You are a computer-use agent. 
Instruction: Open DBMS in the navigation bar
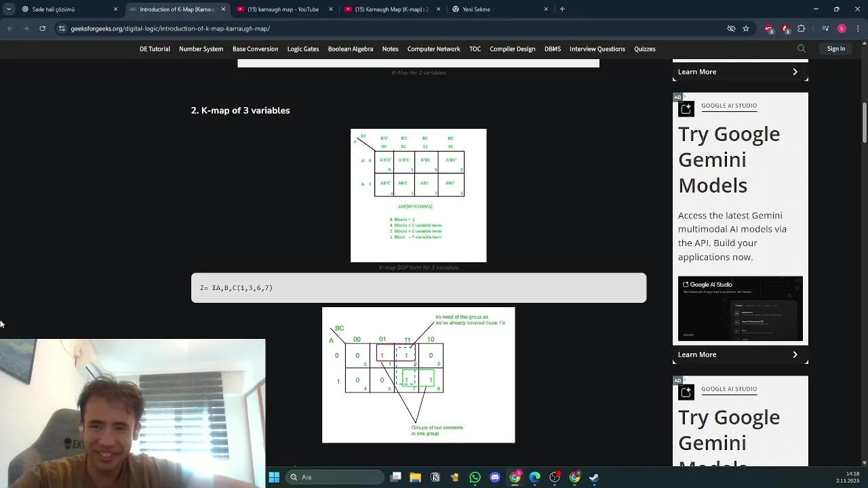(553, 49)
